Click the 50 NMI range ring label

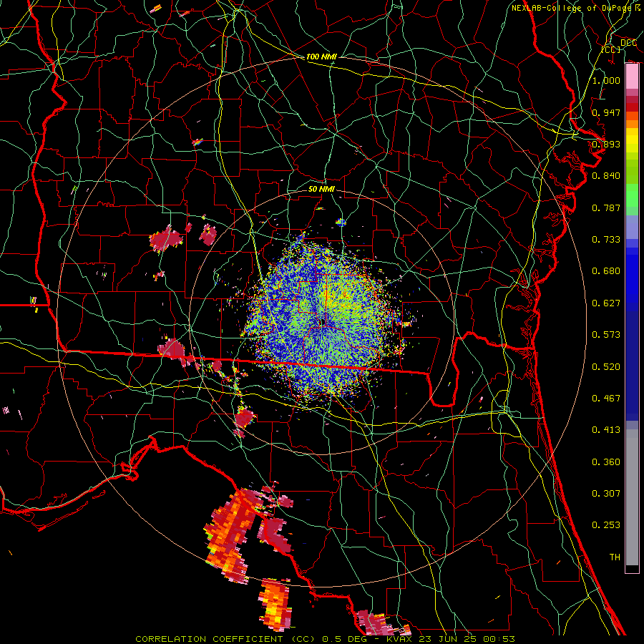click(321, 190)
